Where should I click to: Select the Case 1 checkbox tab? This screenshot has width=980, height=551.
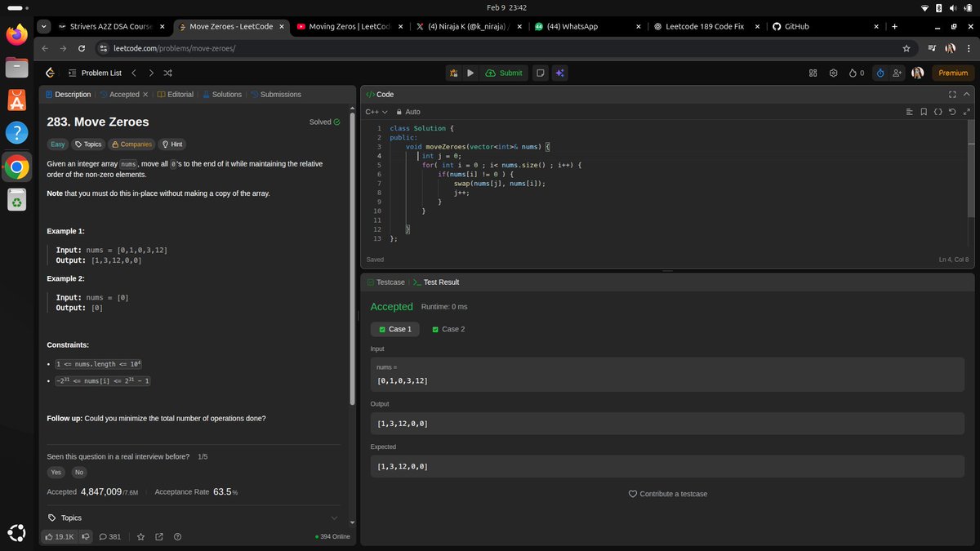point(395,329)
